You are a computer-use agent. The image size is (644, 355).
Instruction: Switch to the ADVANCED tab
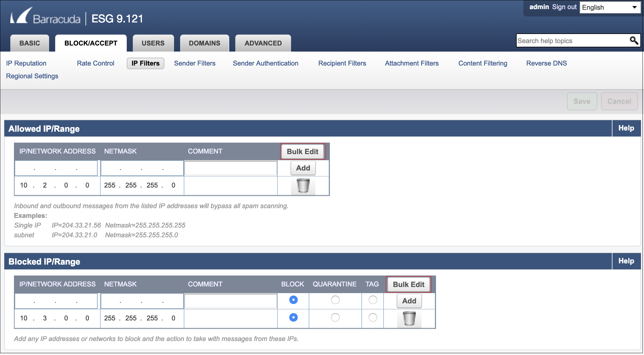263,43
